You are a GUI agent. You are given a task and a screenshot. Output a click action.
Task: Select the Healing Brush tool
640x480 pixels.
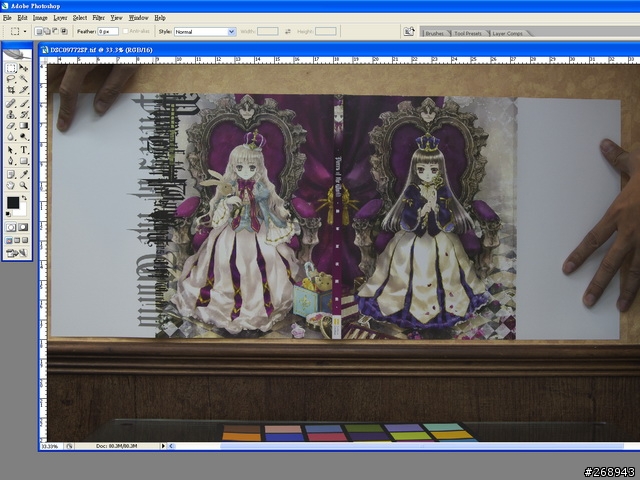coord(11,103)
